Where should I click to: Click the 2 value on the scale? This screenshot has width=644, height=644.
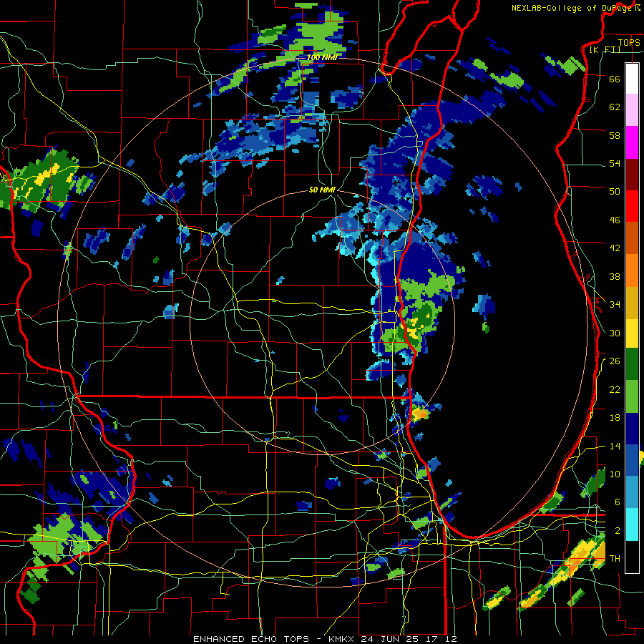click(618, 530)
